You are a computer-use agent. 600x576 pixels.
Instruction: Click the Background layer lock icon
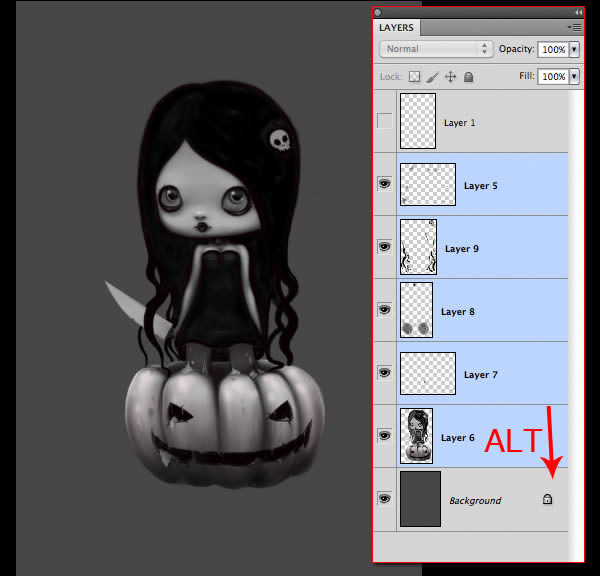coord(548,499)
